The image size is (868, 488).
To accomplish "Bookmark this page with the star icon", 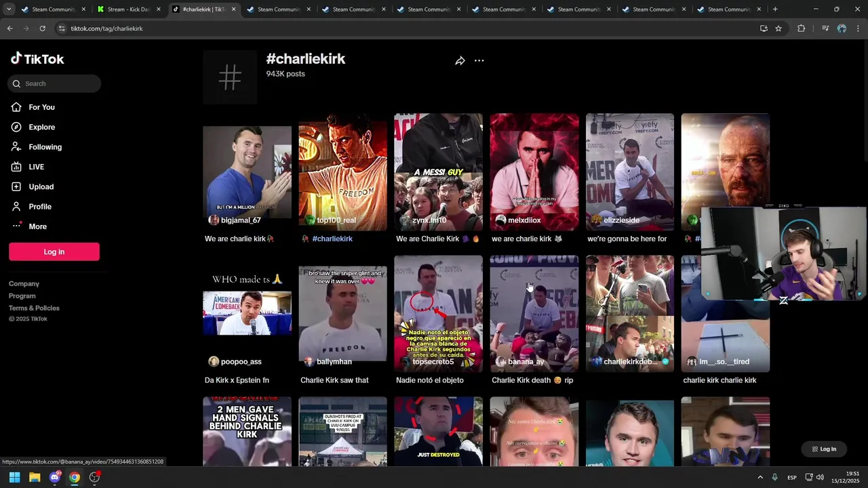I will [778, 28].
